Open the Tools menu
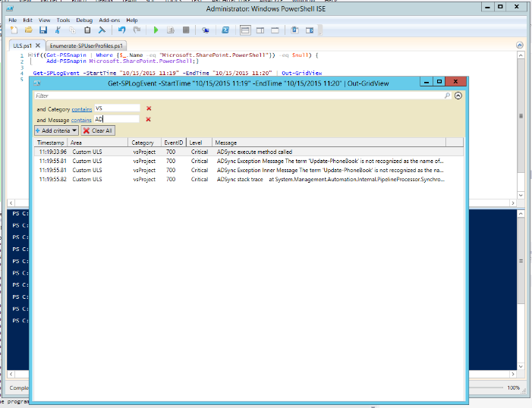 coord(63,20)
